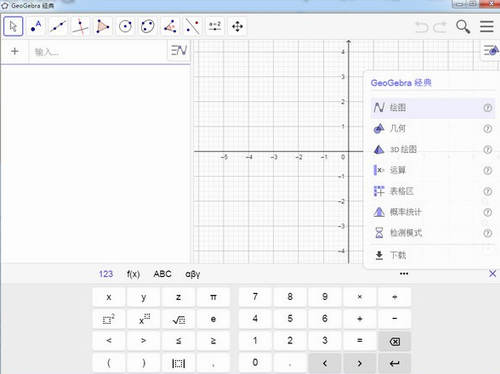This screenshot has width=500, height=374.
Task: Select the Move Graphics View tool
Action: [x=237, y=26]
